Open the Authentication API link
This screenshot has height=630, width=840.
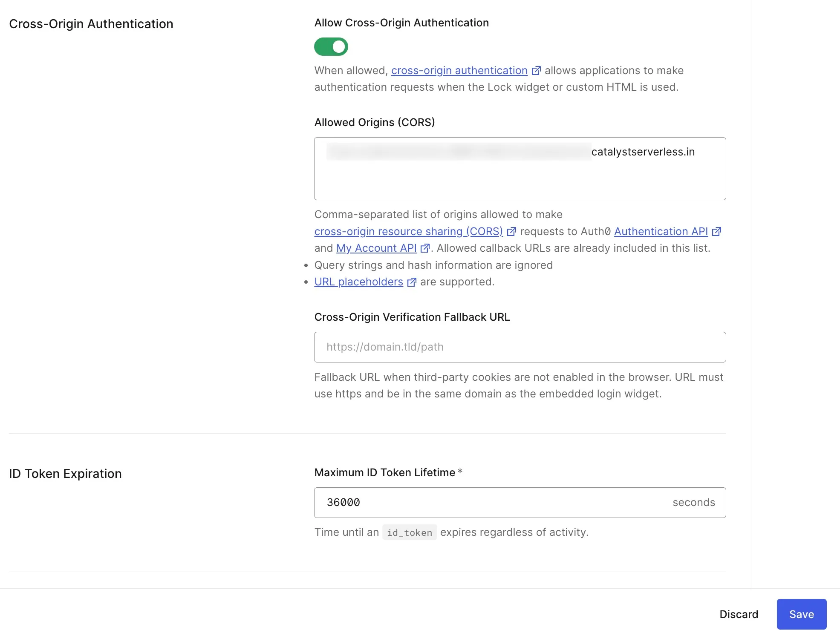pyautogui.click(x=661, y=232)
